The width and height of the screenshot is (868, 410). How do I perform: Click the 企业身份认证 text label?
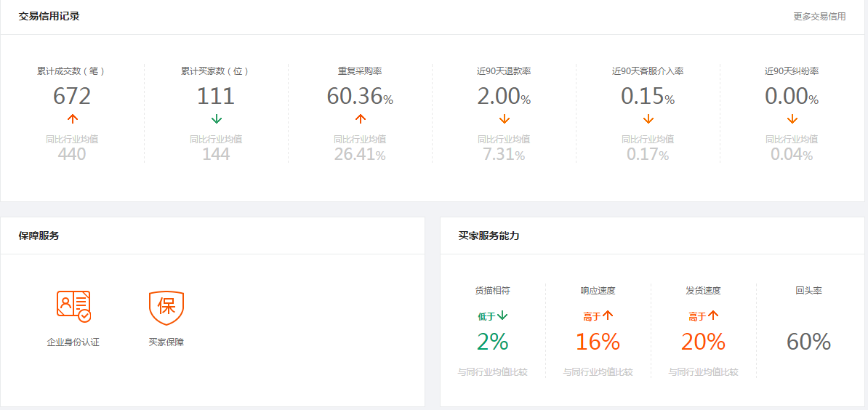pyautogui.click(x=73, y=342)
